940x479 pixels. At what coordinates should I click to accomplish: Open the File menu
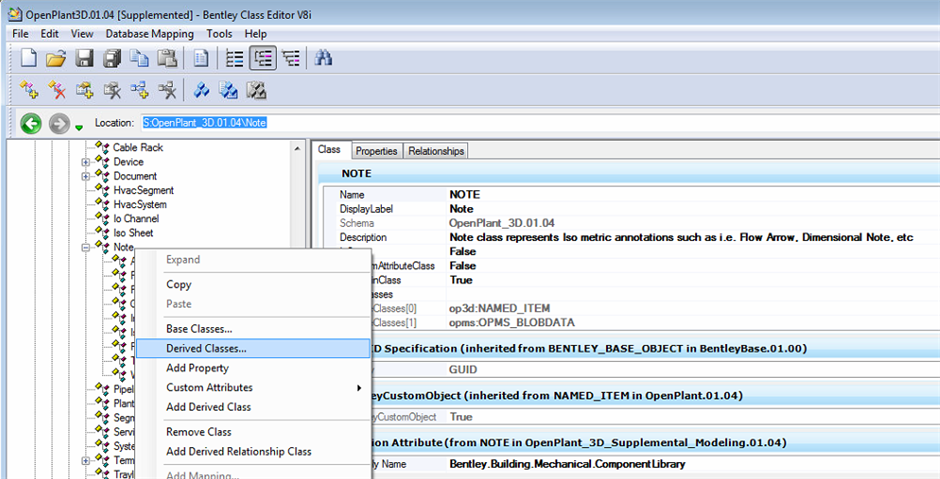point(20,34)
